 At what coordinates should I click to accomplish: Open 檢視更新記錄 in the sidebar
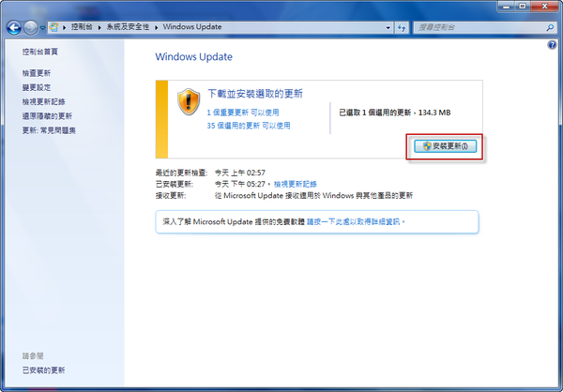pyautogui.click(x=43, y=102)
